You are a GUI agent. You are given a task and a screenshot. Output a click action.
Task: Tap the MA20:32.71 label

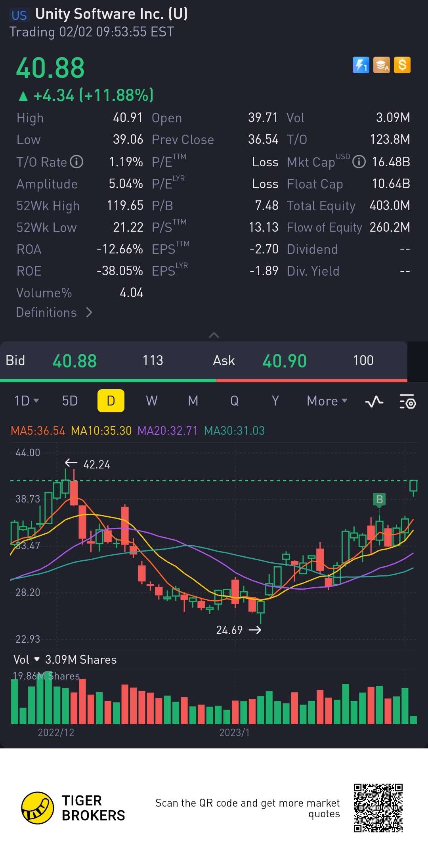point(168,430)
